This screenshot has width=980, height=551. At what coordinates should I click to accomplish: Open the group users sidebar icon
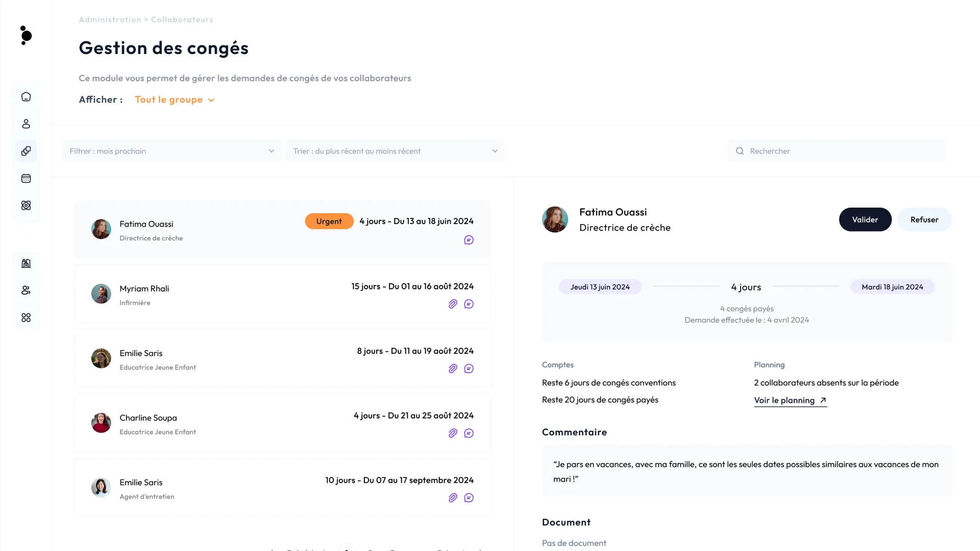click(26, 290)
